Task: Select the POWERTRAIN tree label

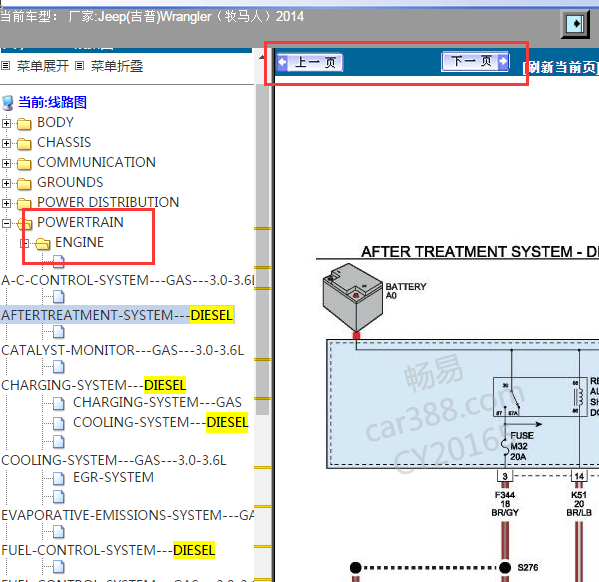Action: point(80,222)
